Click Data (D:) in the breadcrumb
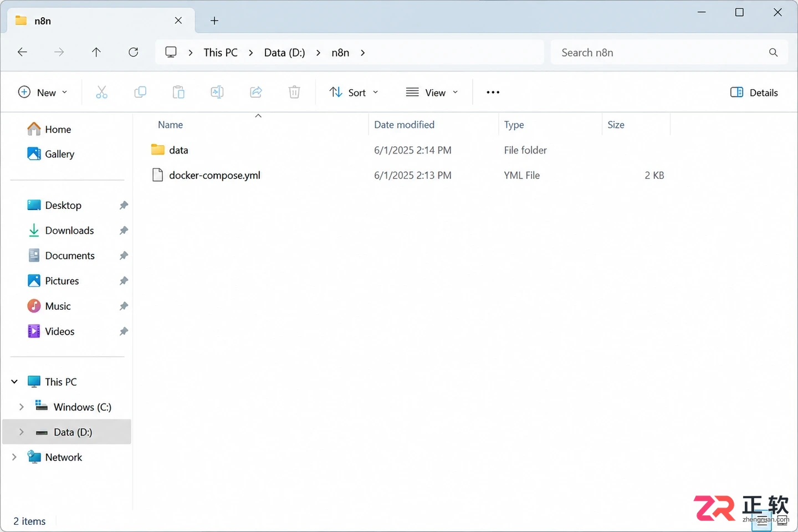The image size is (798, 532). pos(285,53)
